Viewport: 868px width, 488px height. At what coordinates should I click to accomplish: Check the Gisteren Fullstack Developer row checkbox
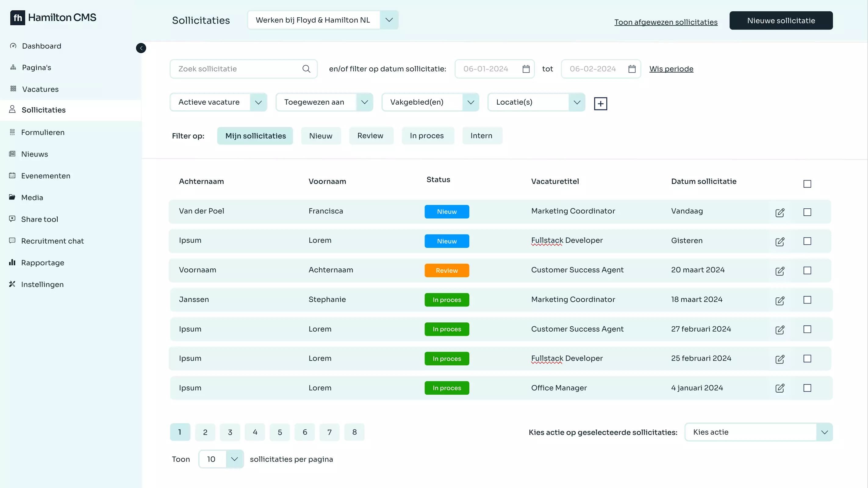[807, 241]
